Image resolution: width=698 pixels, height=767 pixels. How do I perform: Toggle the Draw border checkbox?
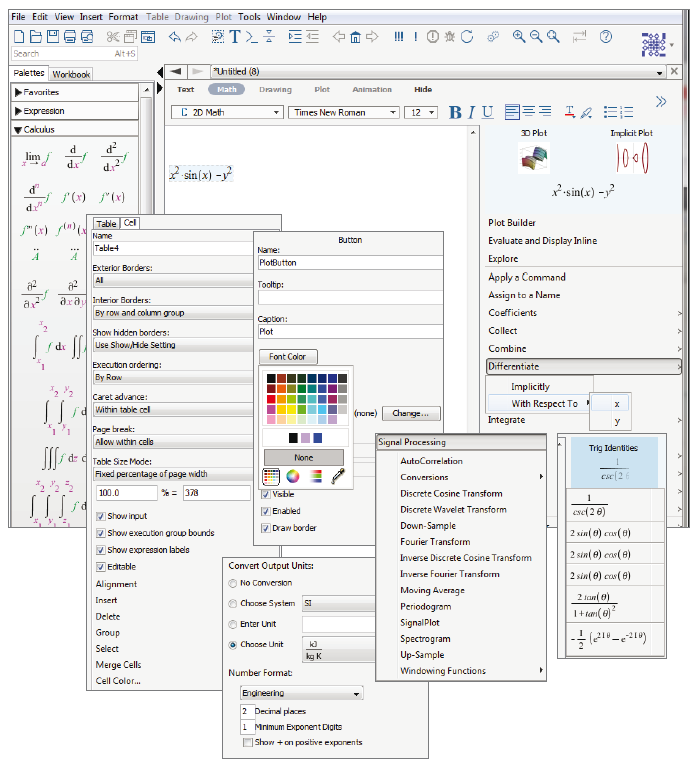click(265, 528)
